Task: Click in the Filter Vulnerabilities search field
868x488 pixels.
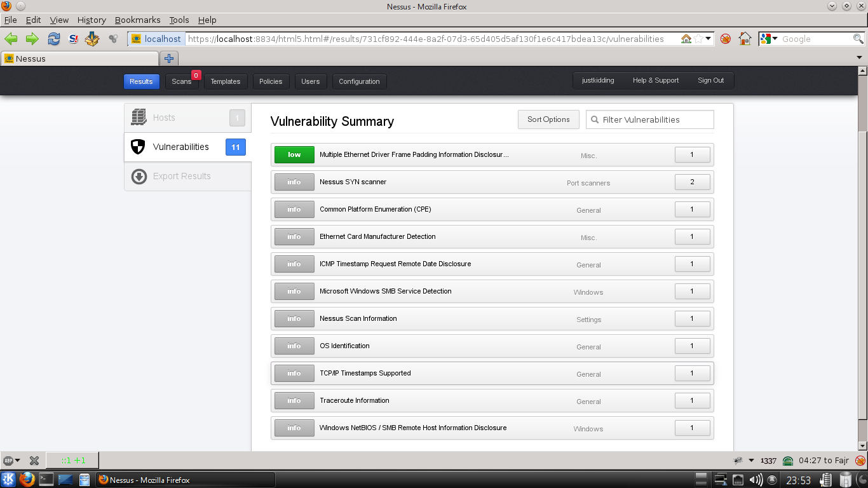Action: pos(650,119)
